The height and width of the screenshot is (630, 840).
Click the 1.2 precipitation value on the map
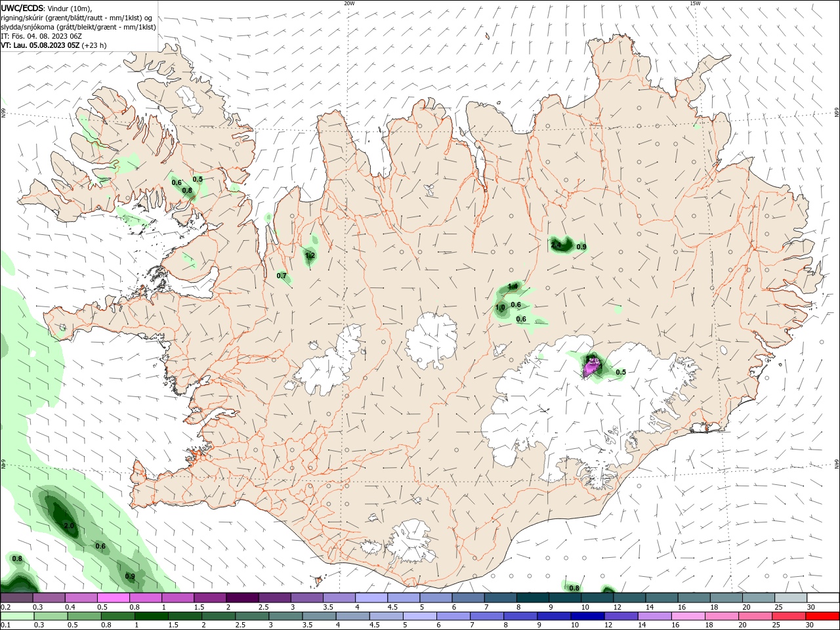coord(310,255)
